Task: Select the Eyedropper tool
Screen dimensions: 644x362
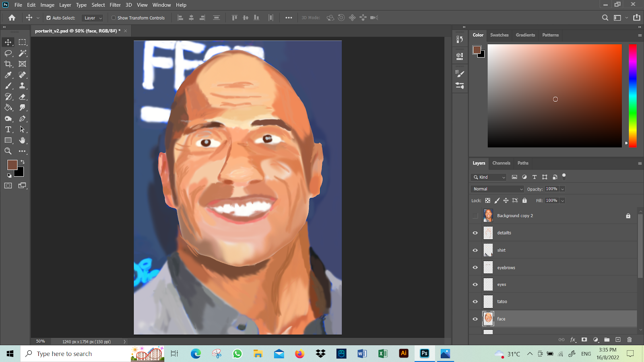Action: [x=8, y=75]
